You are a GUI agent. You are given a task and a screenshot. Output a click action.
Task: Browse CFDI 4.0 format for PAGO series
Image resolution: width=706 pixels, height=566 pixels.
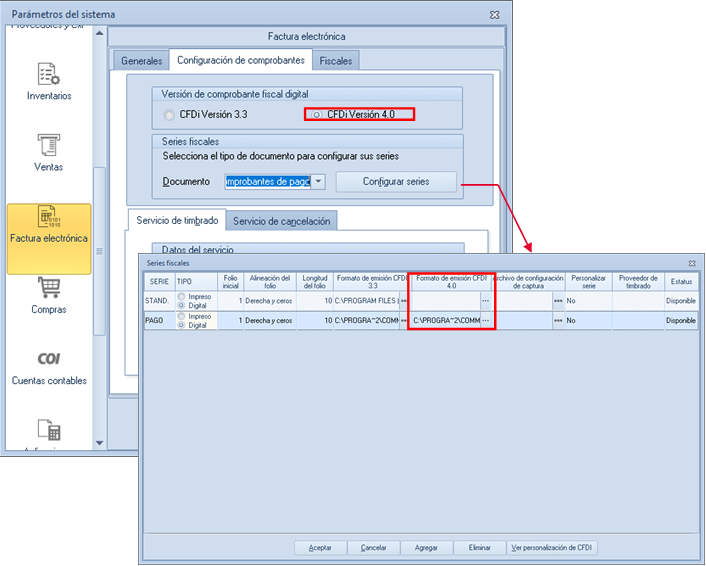tap(485, 321)
